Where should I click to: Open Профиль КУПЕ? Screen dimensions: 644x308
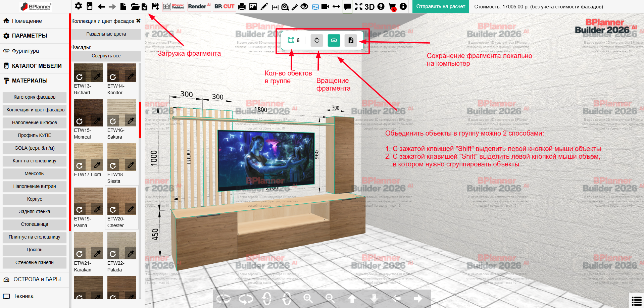[x=35, y=135]
